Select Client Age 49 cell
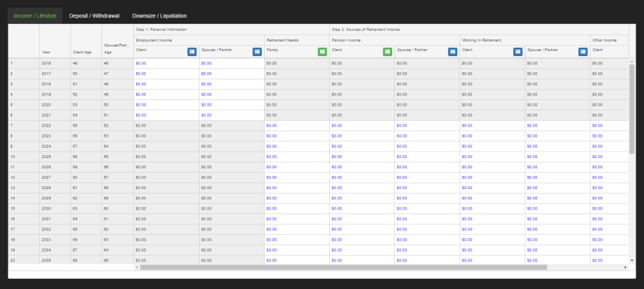The height and width of the screenshot is (289, 644). point(86,63)
